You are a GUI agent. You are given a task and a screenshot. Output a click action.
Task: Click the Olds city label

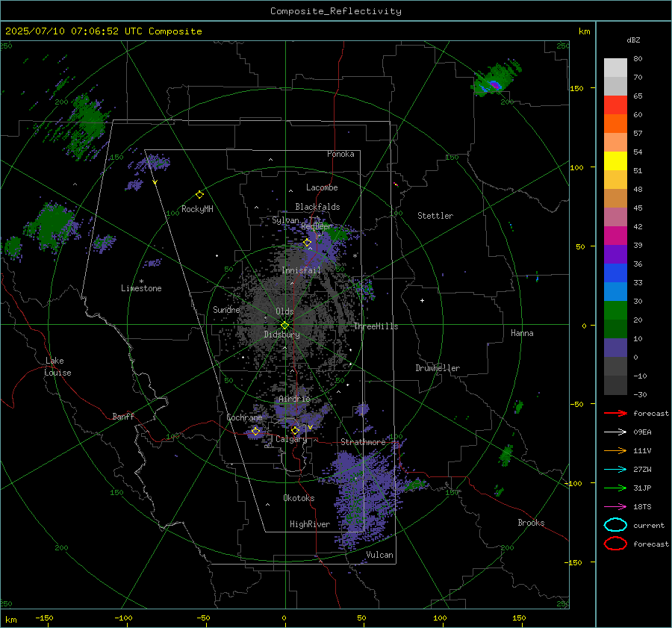coord(284,311)
